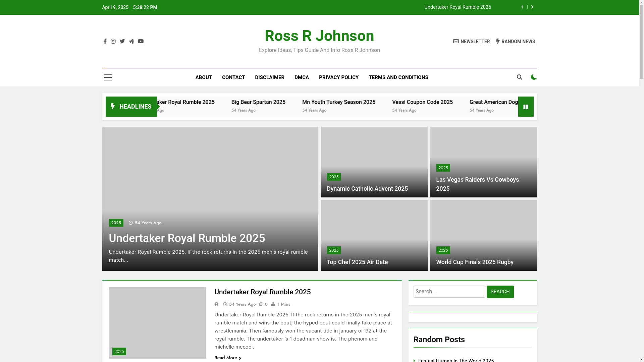Click 2025 tag above World Cup Finals
The image size is (644, 362).
pos(443,250)
